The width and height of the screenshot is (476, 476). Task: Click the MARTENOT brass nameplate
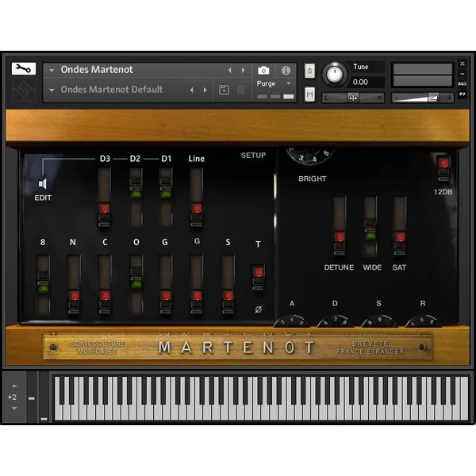238,347
